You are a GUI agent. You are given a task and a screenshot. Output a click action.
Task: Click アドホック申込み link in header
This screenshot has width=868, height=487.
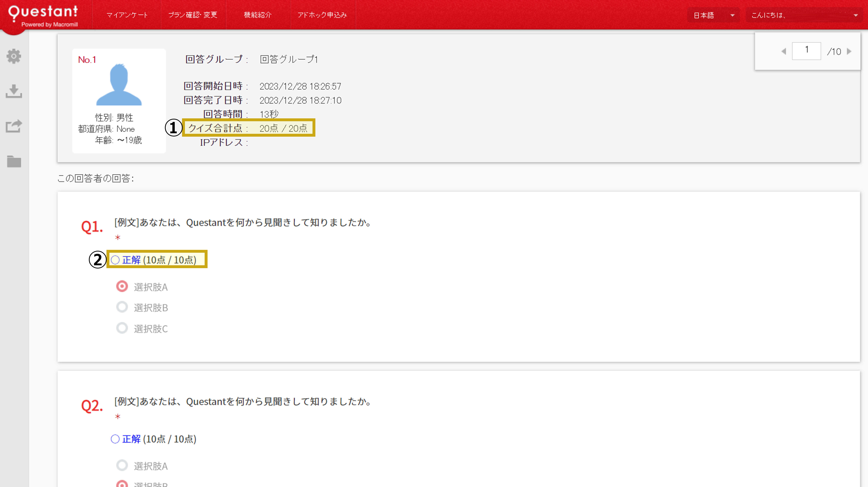coord(322,15)
